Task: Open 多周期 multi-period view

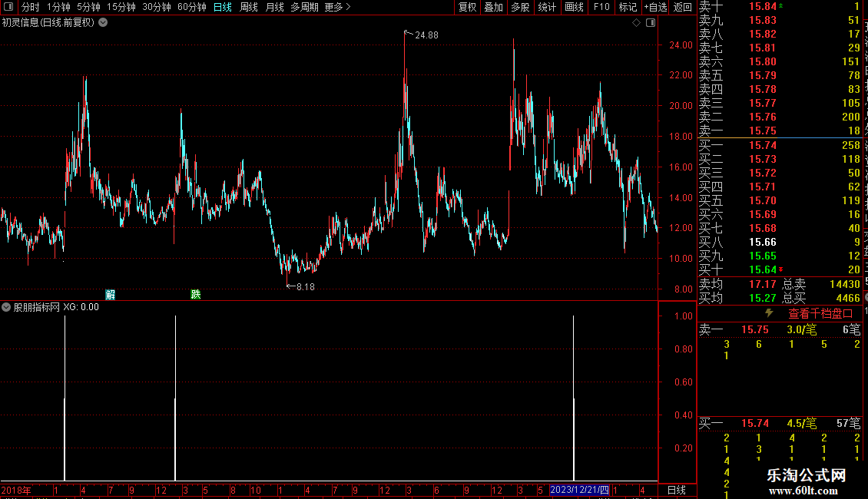Action: click(304, 7)
